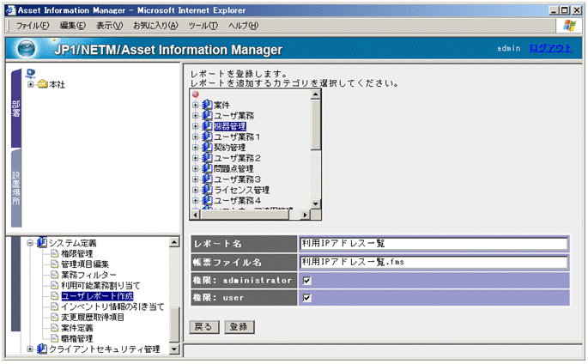Expand the 本社 folder node
Image resolution: width=588 pixels, height=364 pixels.
pos(31,84)
